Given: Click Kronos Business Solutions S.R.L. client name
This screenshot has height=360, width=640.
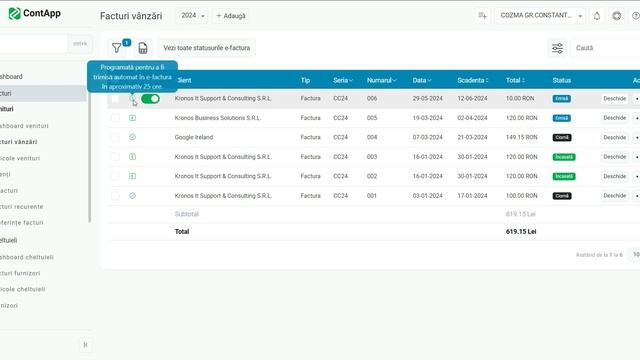Looking at the screenshot, I should [x=218, y=118].
